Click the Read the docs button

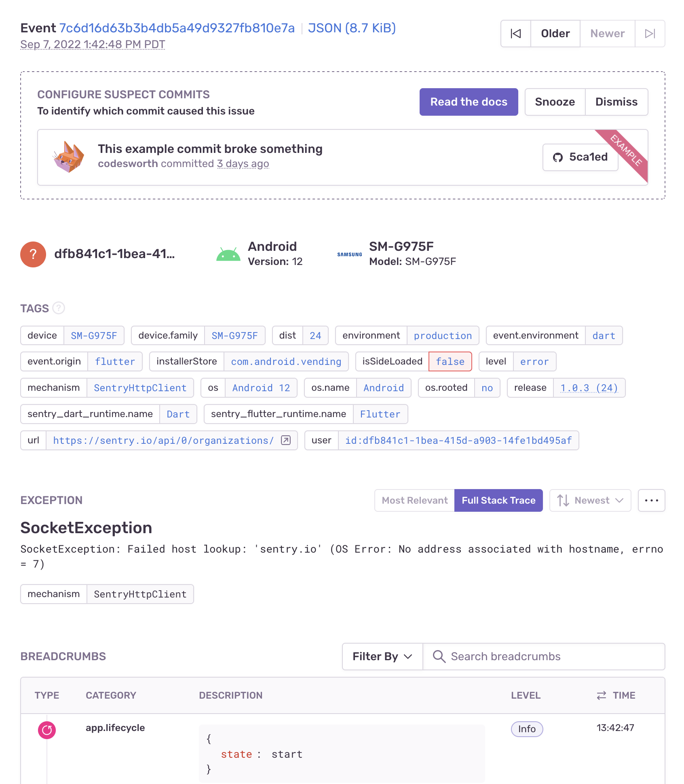(x=469, y=102)
